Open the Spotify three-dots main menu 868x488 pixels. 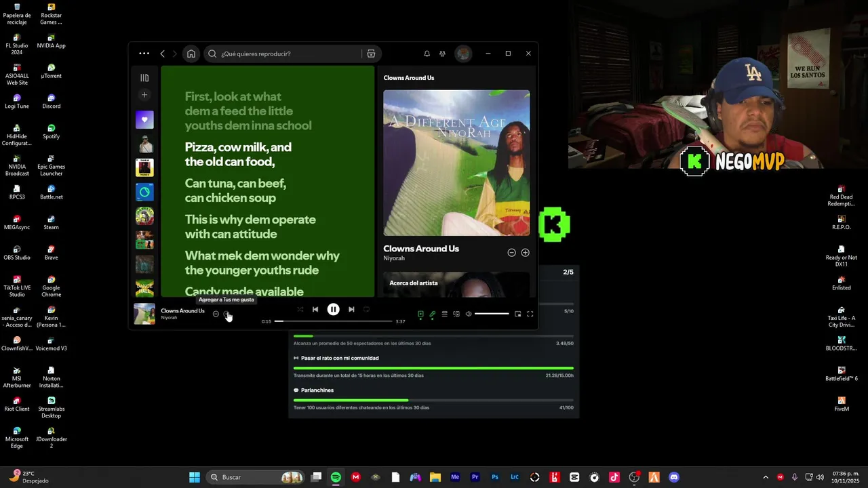(x=144, y=54)
